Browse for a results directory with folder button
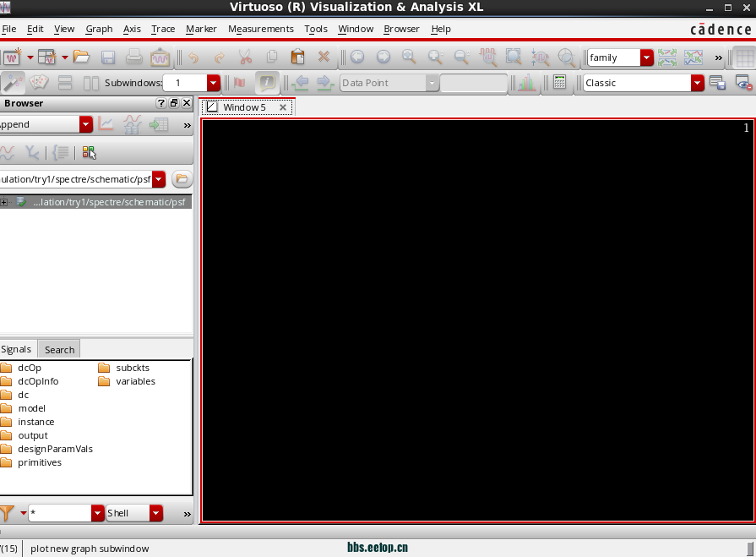Viewport: 756px width, 557px height. coord(182,179)
